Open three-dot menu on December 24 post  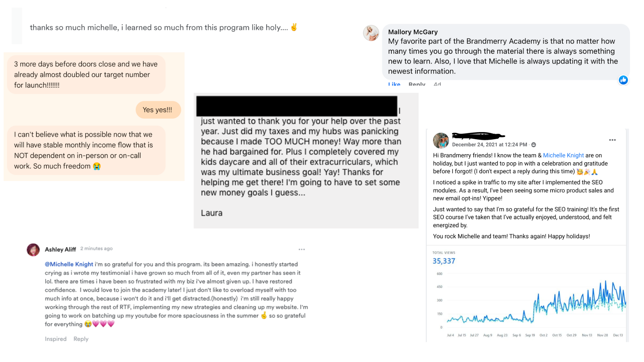click(612, 140)
